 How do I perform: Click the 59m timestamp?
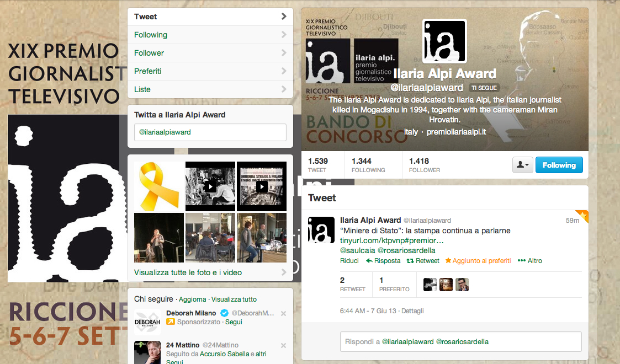point(572,220)
